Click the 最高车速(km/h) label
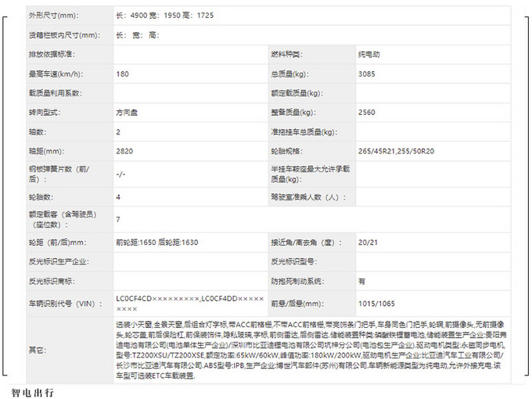Viewport: 532px width, 399px height. (56, 74)
